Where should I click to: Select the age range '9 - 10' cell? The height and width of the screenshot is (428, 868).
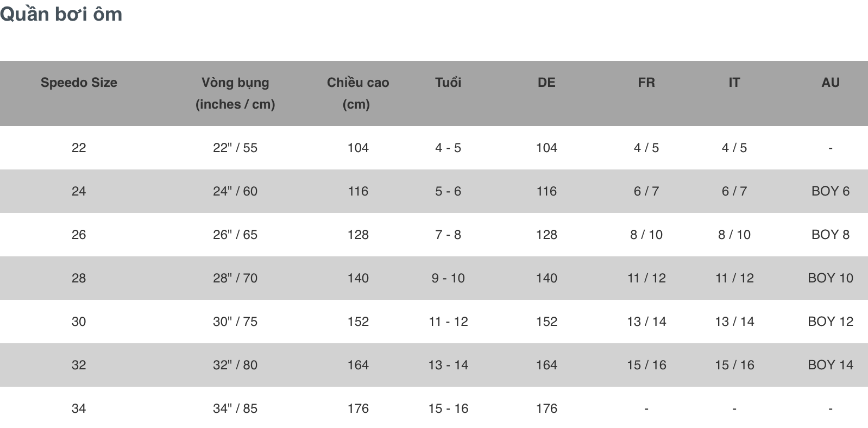coord(448,278)
